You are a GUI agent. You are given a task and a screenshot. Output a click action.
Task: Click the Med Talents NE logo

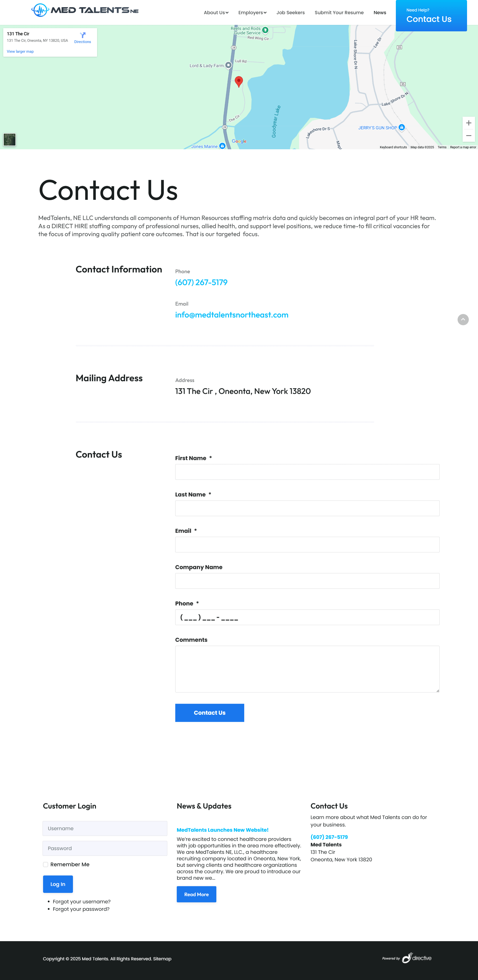(85, 10)
